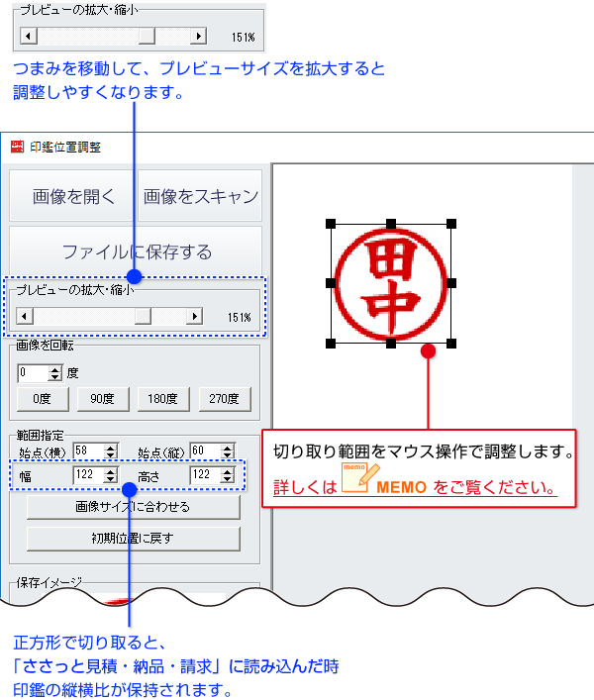
Task: Click left arrow of top enlarged zoom slider
Action: tap(29, 36)
